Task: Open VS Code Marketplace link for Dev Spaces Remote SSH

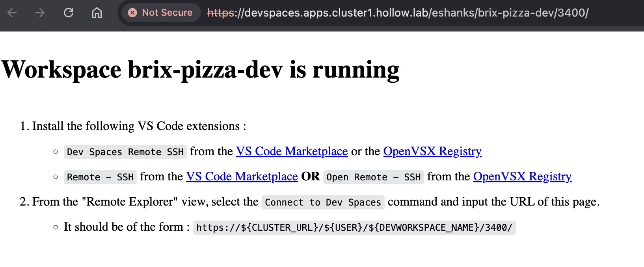Action: (x=292, y=151)
